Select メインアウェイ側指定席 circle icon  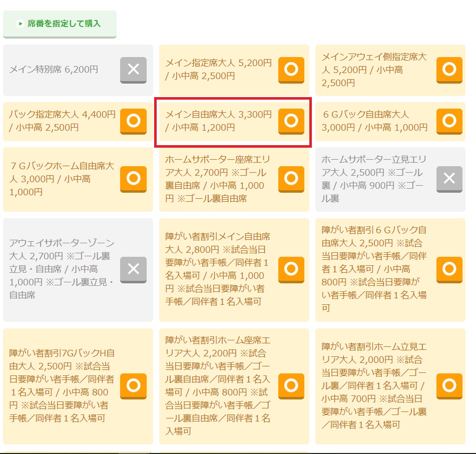[449, 70]
